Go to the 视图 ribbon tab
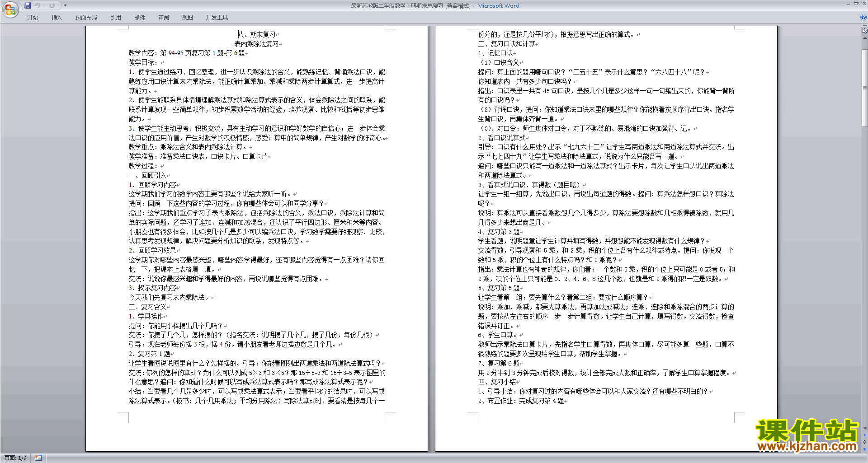Image resolution: width=868 pixels, height=463 pixels. [187, 18]
